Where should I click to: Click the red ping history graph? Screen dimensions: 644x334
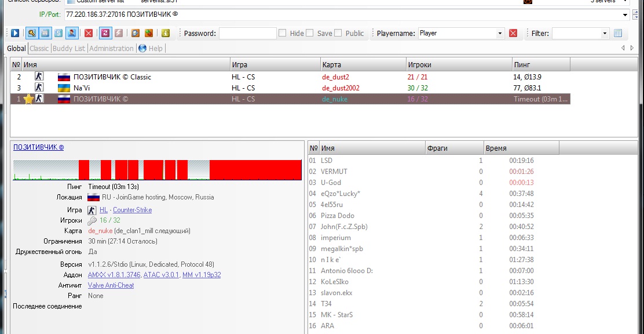(158, 170)
